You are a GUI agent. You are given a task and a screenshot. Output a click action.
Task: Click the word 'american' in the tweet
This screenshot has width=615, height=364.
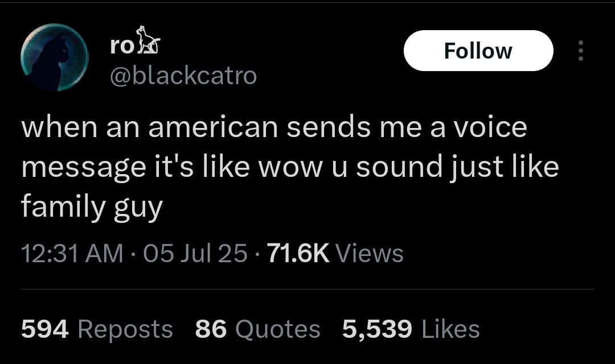tap(213, 127)
